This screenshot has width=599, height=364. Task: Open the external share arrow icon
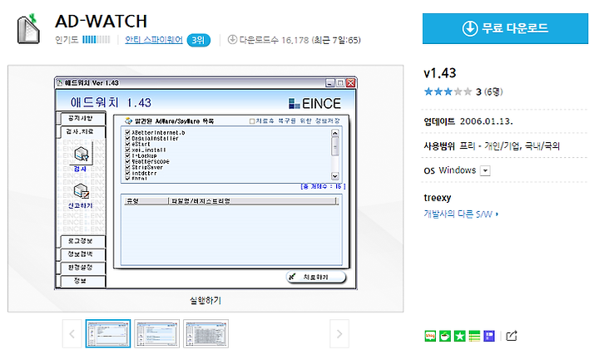tap(512, 336)
